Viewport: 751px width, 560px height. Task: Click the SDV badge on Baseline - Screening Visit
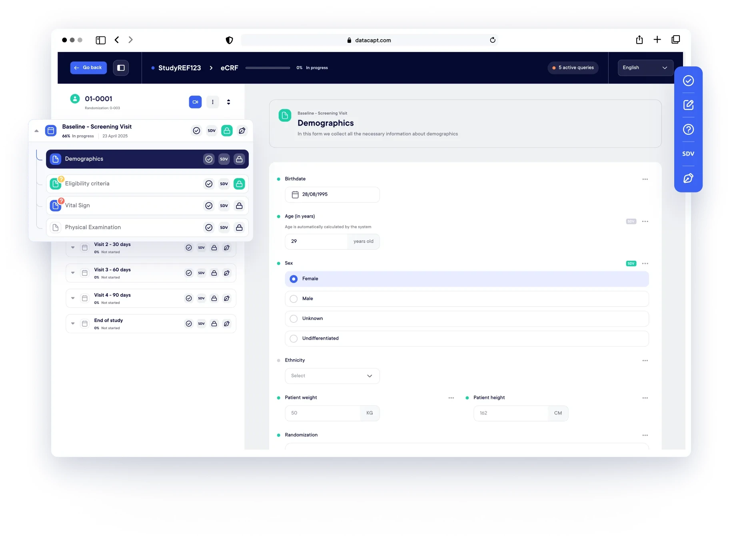[x=212, y=130]
